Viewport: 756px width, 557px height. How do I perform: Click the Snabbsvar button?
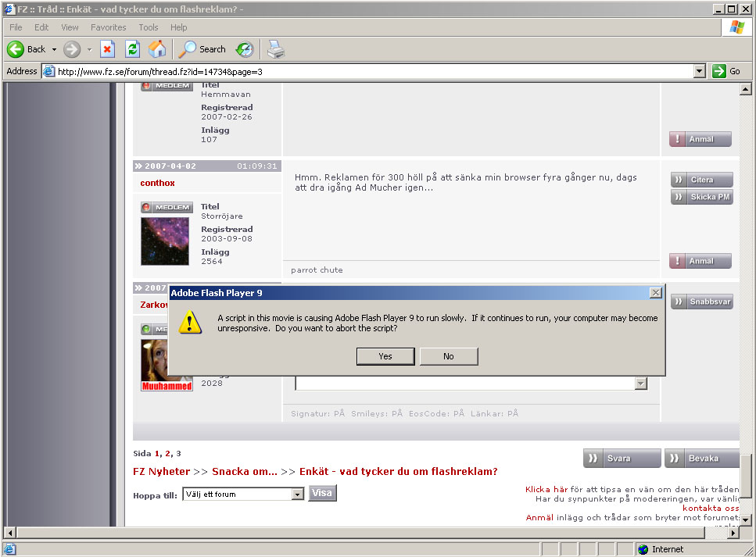701,302
